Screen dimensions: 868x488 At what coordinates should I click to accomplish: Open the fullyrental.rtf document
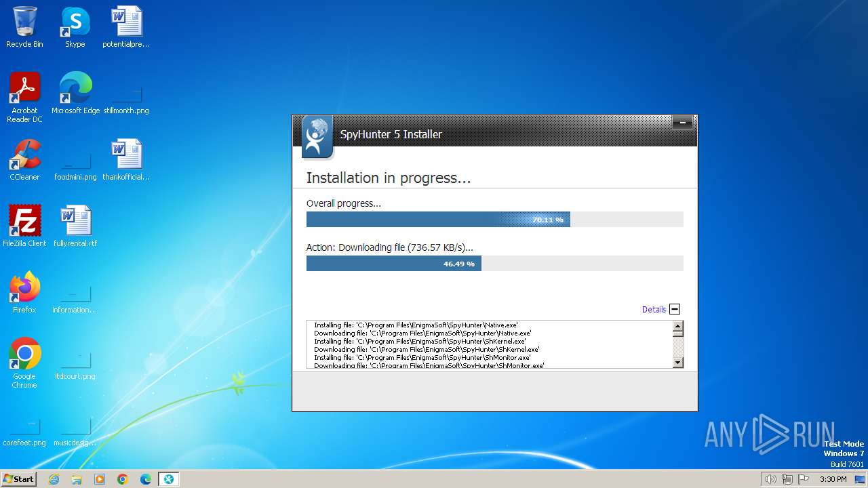(x=75, y=226)
